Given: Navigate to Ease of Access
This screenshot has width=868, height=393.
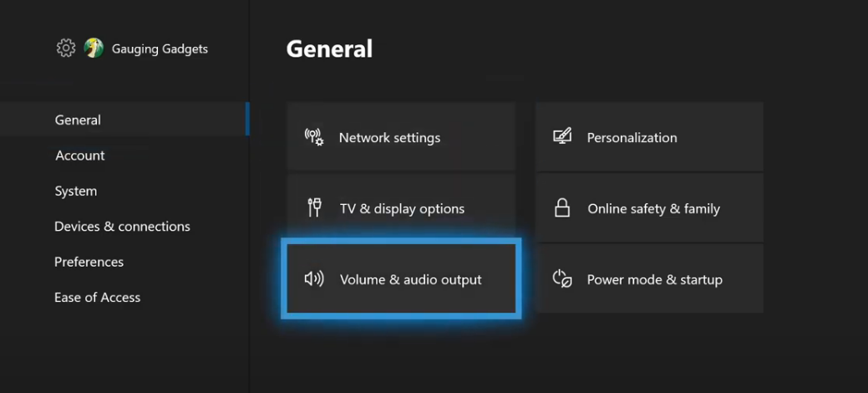Looking at the screenshot, I should tap(98, 298).
